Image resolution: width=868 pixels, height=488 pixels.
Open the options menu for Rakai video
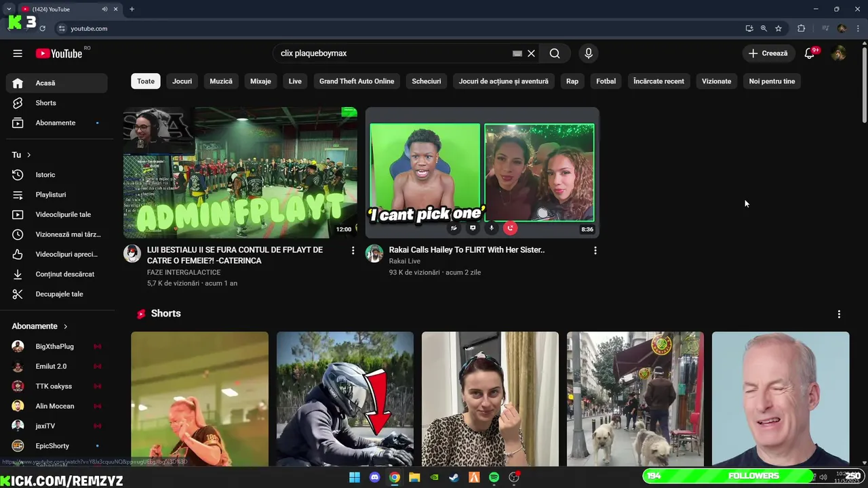[x=595, y=251]
